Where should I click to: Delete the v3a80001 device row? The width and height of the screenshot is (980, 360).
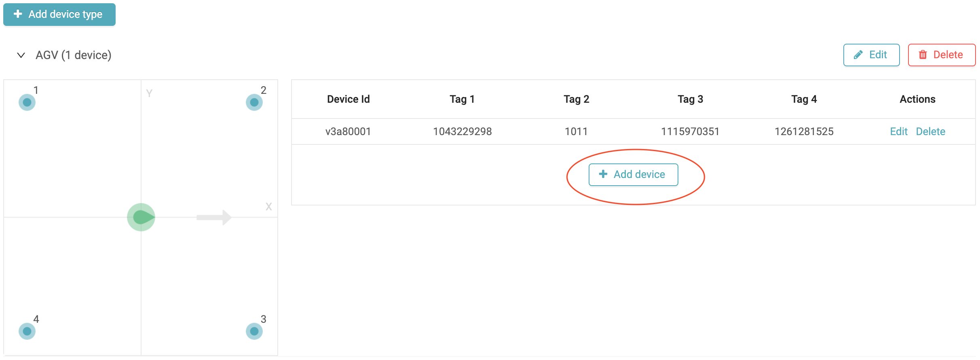tap(930, 131)
